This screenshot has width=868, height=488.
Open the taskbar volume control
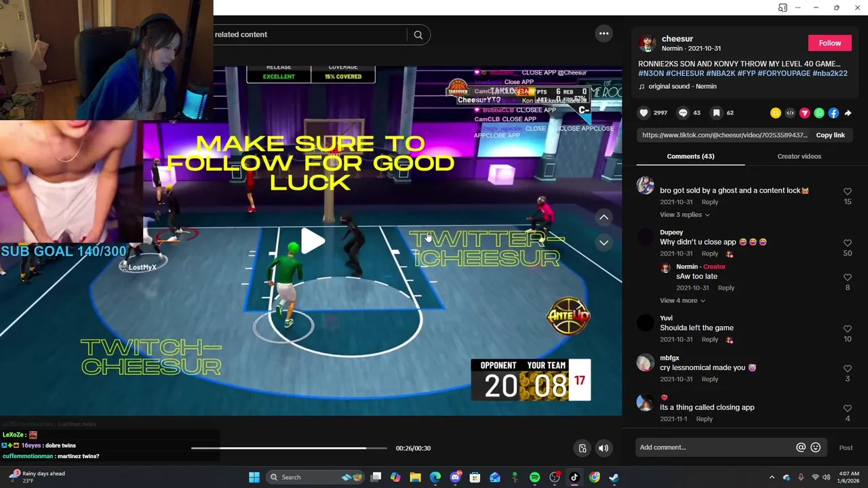(826, 477)
